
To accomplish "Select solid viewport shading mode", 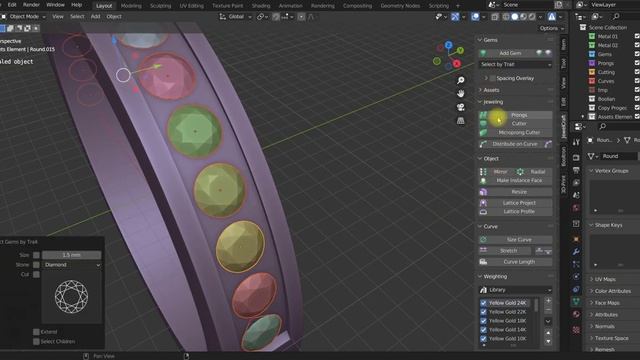I will (515, 17).
